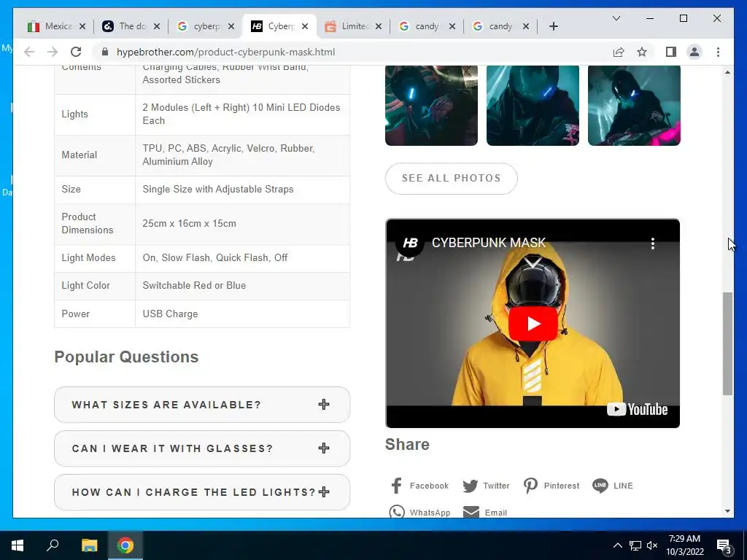
Task: Click muted volume tray icon
Action: pos(652,545)
